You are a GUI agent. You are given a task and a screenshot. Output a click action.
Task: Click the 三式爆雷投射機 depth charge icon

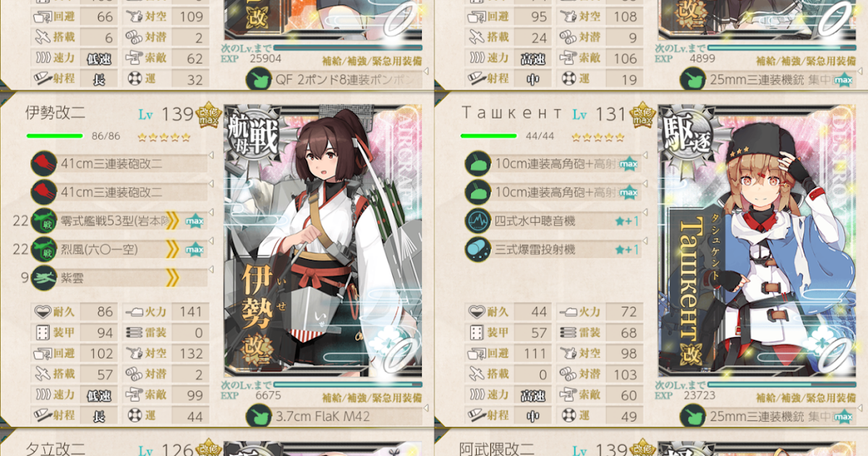click(477, 249)
